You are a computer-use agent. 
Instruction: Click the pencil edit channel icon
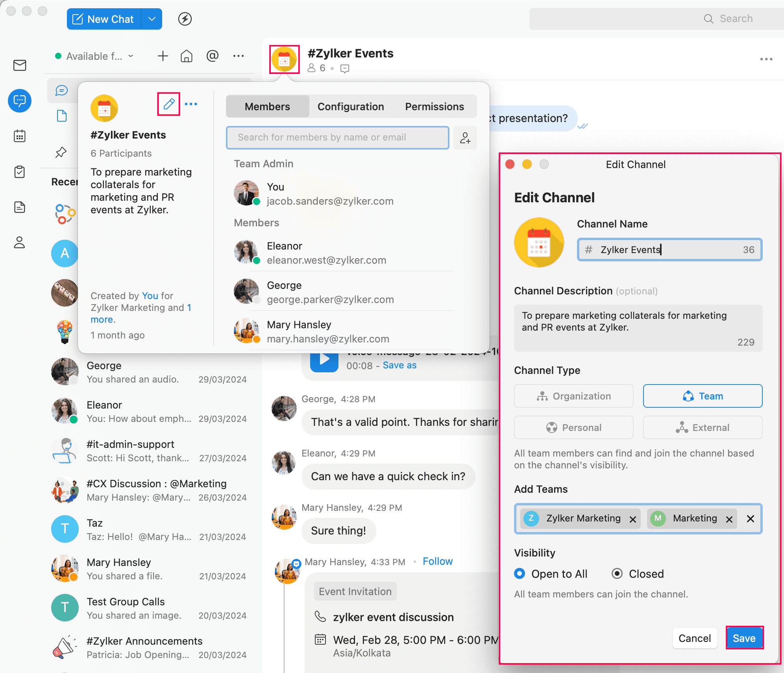[169, 104]
